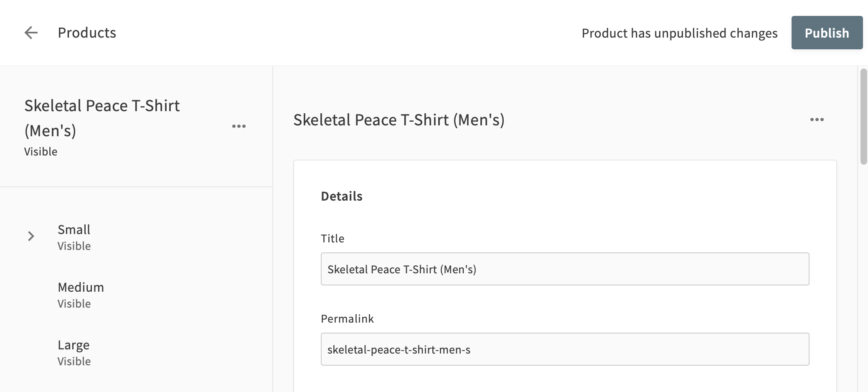
Task: Click the Title input field
Action: [x=565, y=269]
